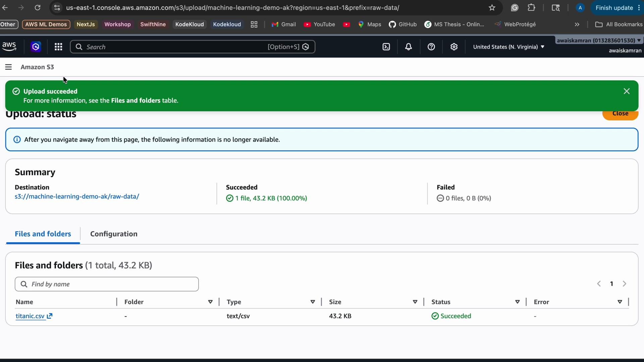Image resolution: width=644 pixels, height=362 pixels.
Task: Click the red YouTube icon-only bookmark
Action: (x=346, y=24)
